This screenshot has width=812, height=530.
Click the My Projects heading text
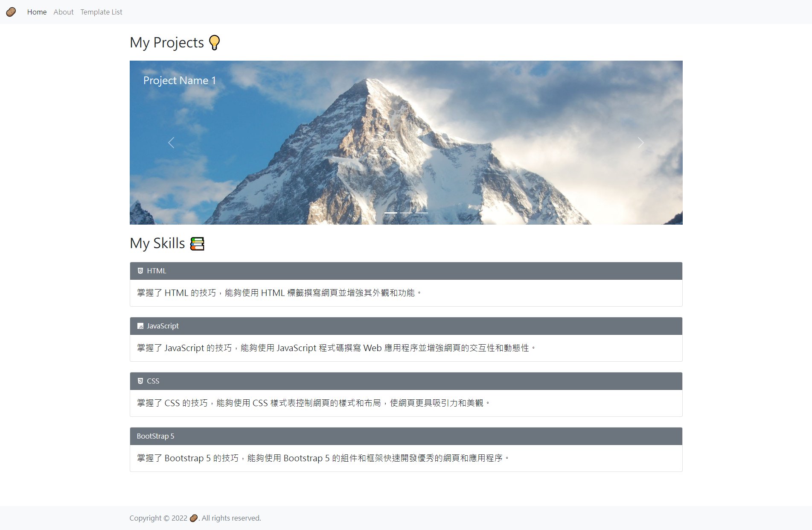(167, 43)
